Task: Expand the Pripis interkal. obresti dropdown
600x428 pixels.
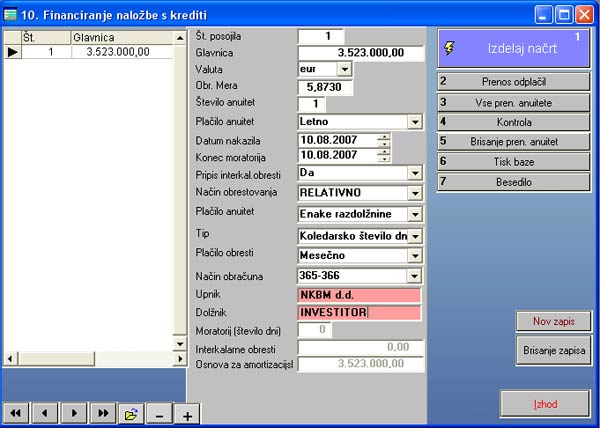Action: (415, 172)
